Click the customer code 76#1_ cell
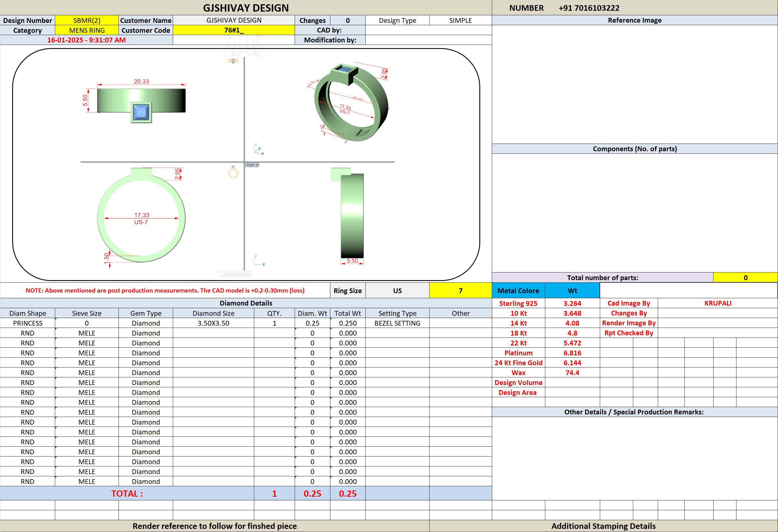The width and height of the screenshot is (778, 532). [x=234, y=30]
